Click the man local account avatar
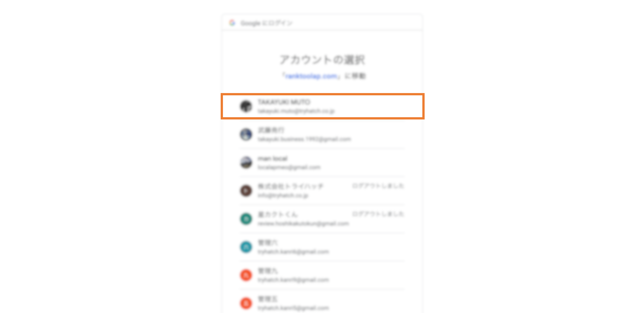The image size is (644, 313). (x=246, y=163)
